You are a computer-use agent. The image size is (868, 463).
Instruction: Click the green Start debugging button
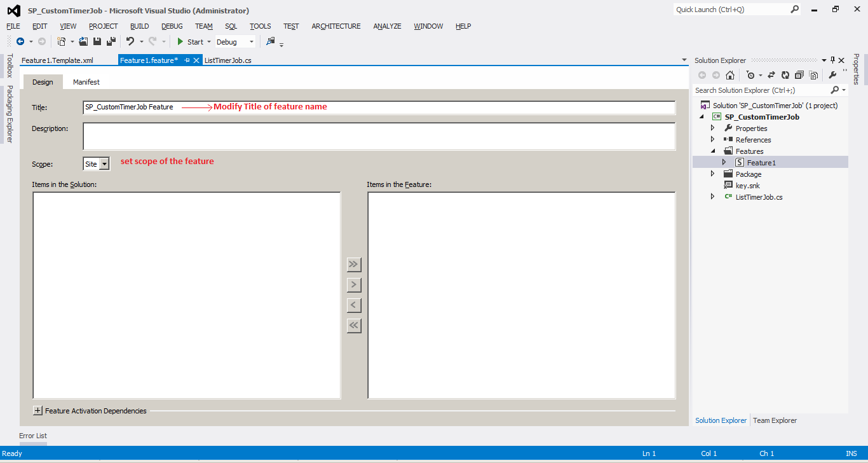pyautogui.click(x=190, y=42)
